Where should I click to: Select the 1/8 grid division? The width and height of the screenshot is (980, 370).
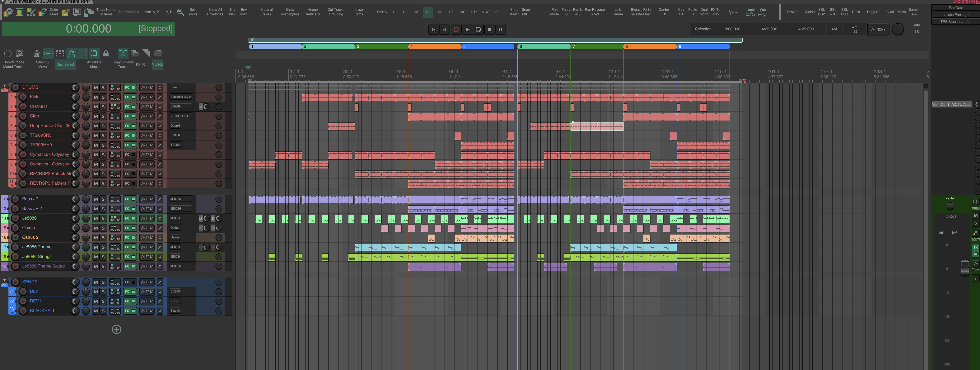point(451,12)
